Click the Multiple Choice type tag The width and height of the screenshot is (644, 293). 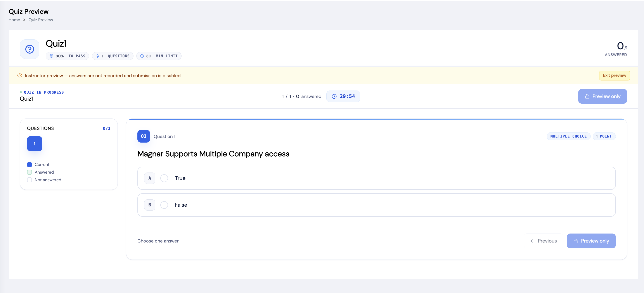(568, 136)
